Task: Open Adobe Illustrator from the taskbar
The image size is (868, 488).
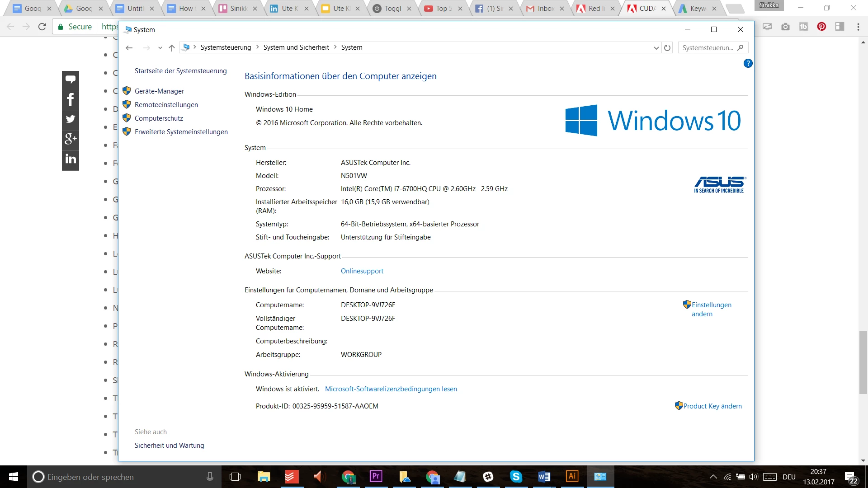Action: [x=572, y=476]
